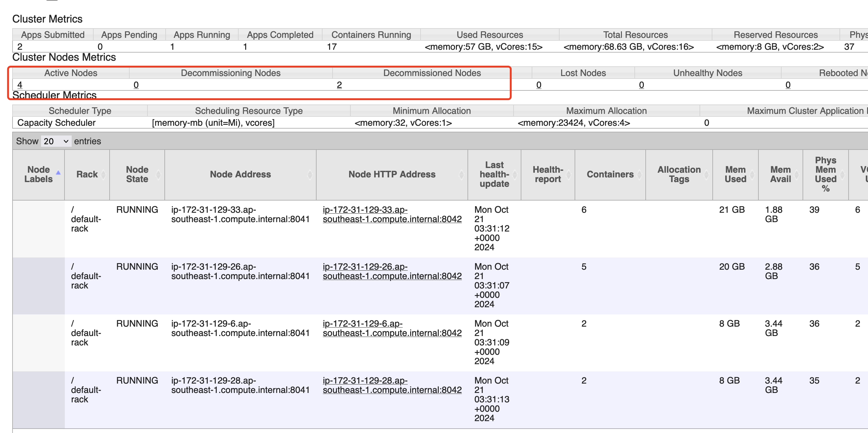Click the Rack column sort icon

(x=103, y=174)
